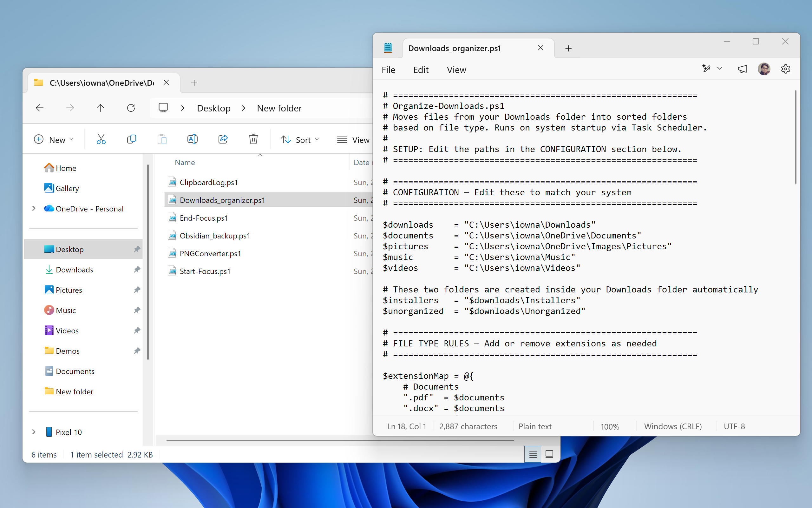Viewport: 812px width, 508px height.
Task: Select Obsidian_backup.ps1 file
Action: pyautogui.click(x=215, y=236)
